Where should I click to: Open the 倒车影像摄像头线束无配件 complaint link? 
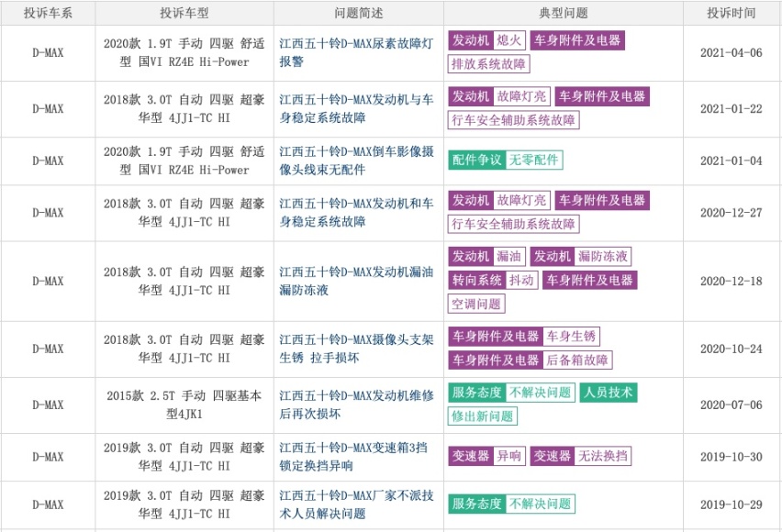tap(356, 161)
